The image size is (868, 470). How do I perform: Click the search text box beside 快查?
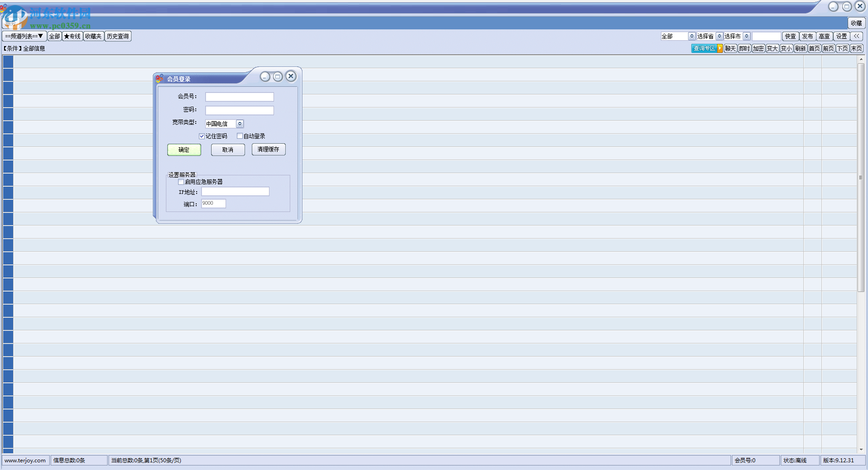766,36
